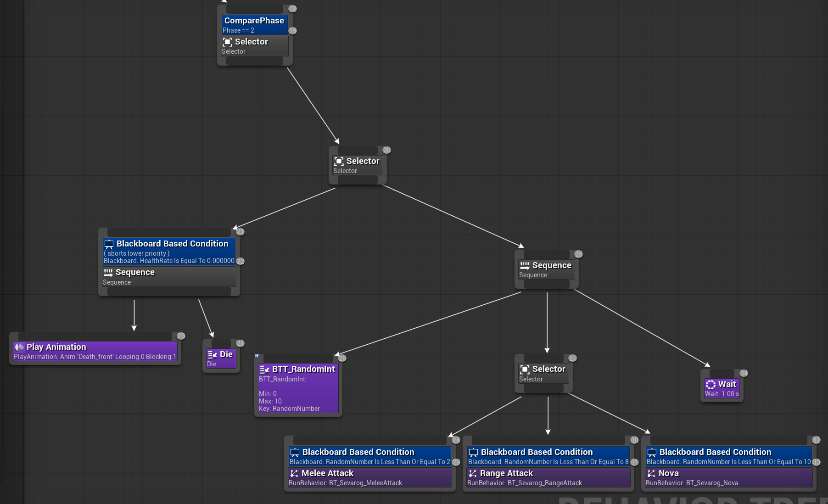Click 'Wait: 1.00 s' text
This screenshot has width=828, height=504.
pyautogui.click(x=722, y=394)
